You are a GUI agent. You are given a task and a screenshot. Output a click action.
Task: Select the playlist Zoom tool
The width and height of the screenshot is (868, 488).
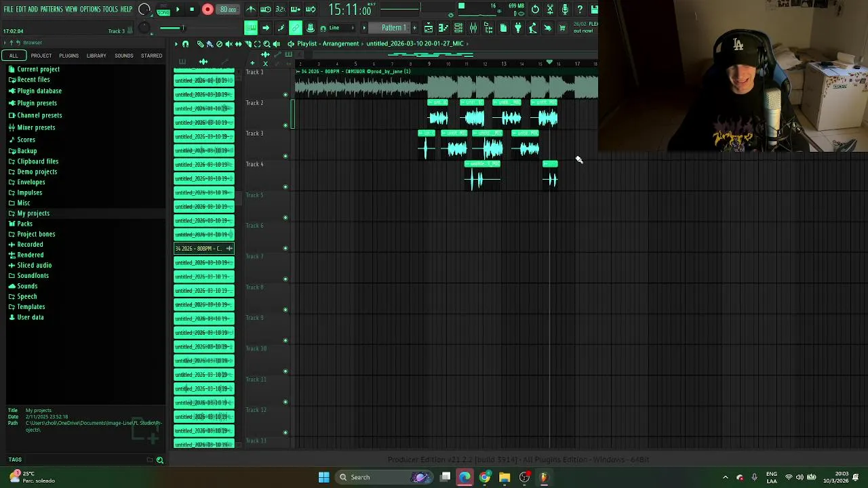pos(267,43)
